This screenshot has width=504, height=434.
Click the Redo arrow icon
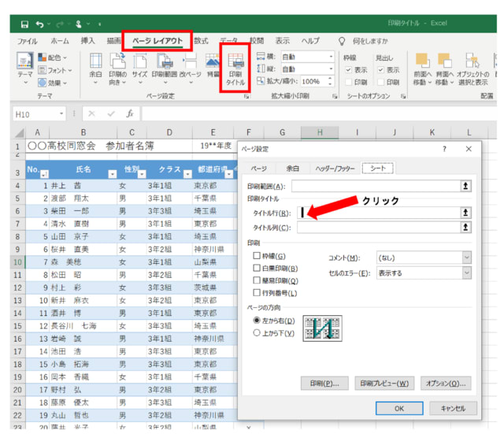click(x=60, y=24)
